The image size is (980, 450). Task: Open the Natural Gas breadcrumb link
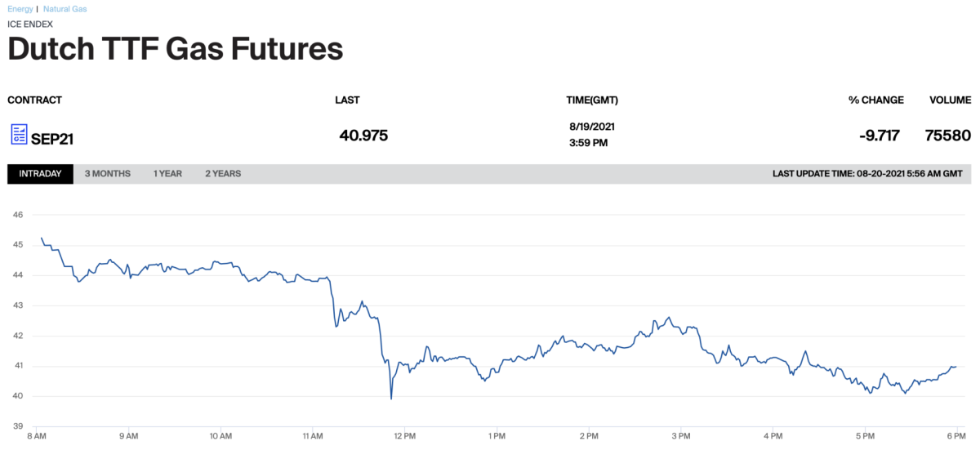(65, 9)
